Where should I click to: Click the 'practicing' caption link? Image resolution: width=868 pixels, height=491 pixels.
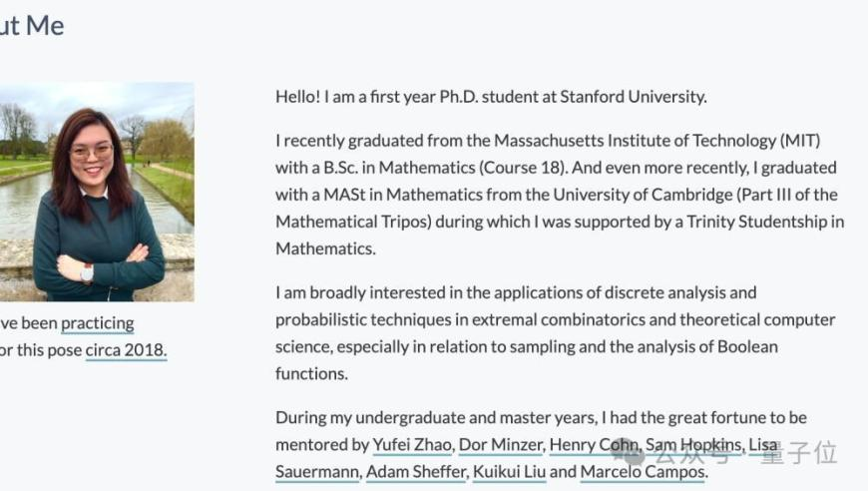[98, 323]
